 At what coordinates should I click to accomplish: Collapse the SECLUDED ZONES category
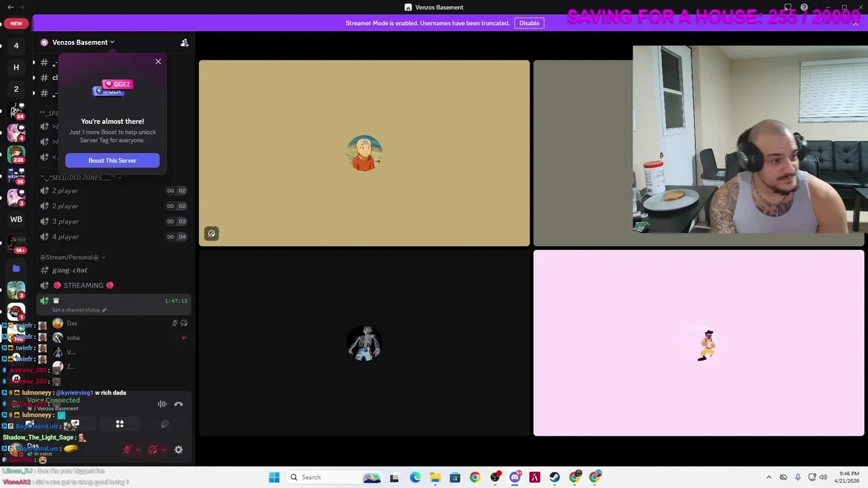[81, 178]
